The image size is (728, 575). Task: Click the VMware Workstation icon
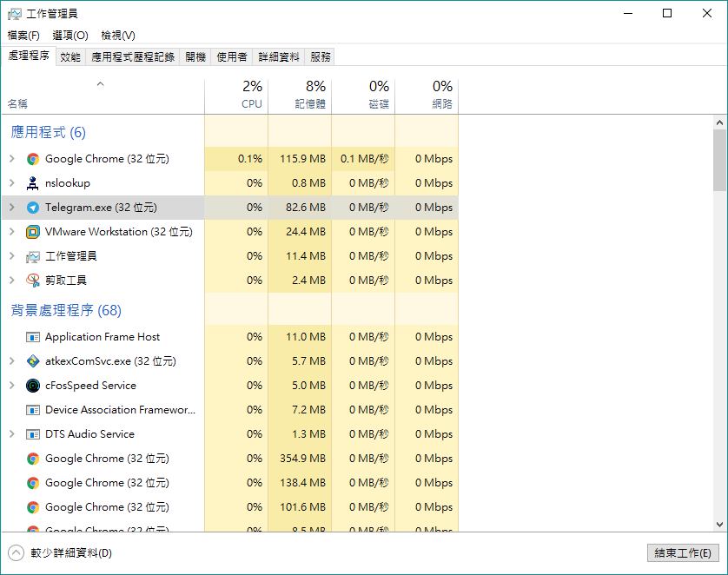pyautogui.click(x=33, y=232)
